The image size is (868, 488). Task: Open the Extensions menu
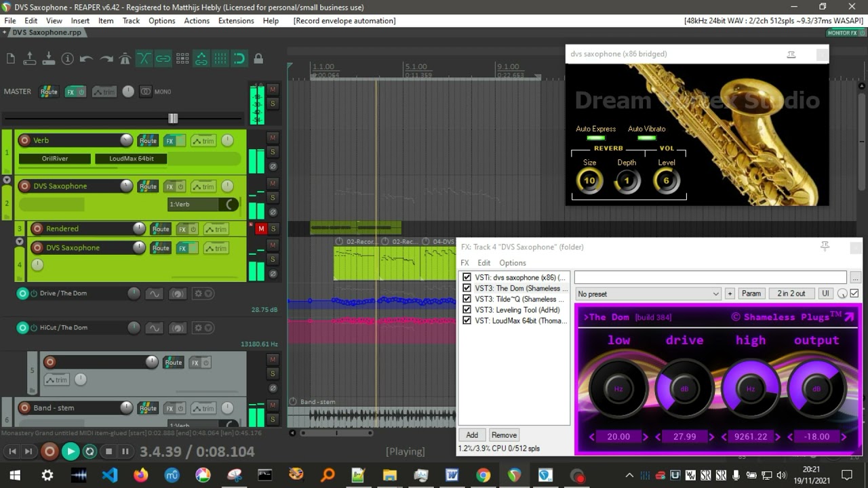pos(236,21)
